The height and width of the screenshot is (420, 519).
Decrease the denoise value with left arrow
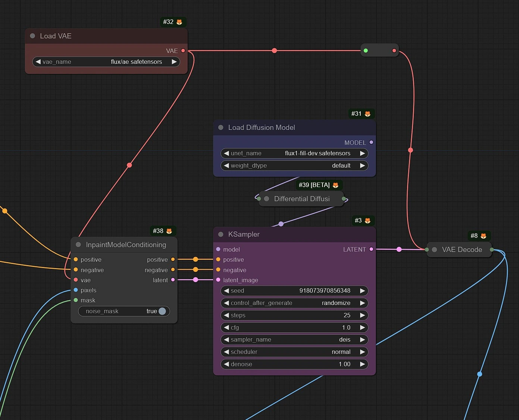pyautogui.click(x=226, y=364)
